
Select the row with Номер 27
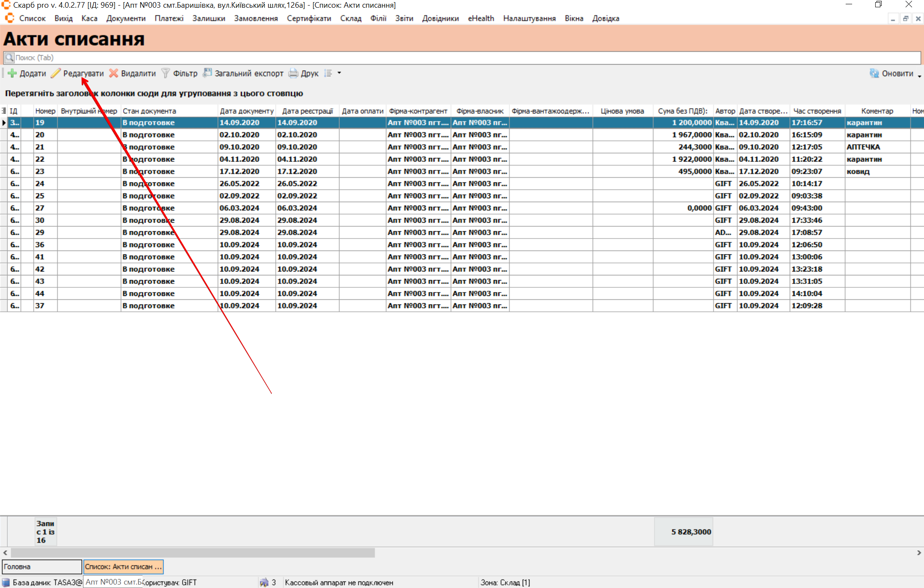40,208
